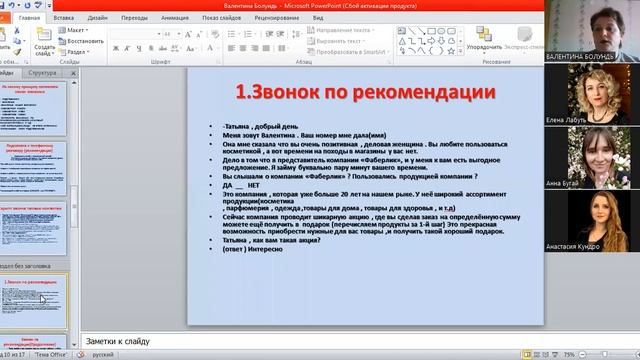The image size is (640, 360).
Task: Decrease list indent level icon
Action: tap(269, 34)
